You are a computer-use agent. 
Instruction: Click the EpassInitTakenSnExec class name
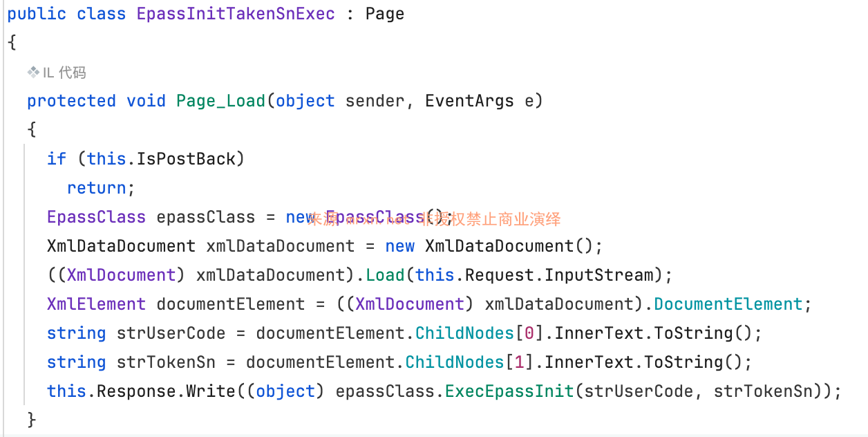coord(236,14)
